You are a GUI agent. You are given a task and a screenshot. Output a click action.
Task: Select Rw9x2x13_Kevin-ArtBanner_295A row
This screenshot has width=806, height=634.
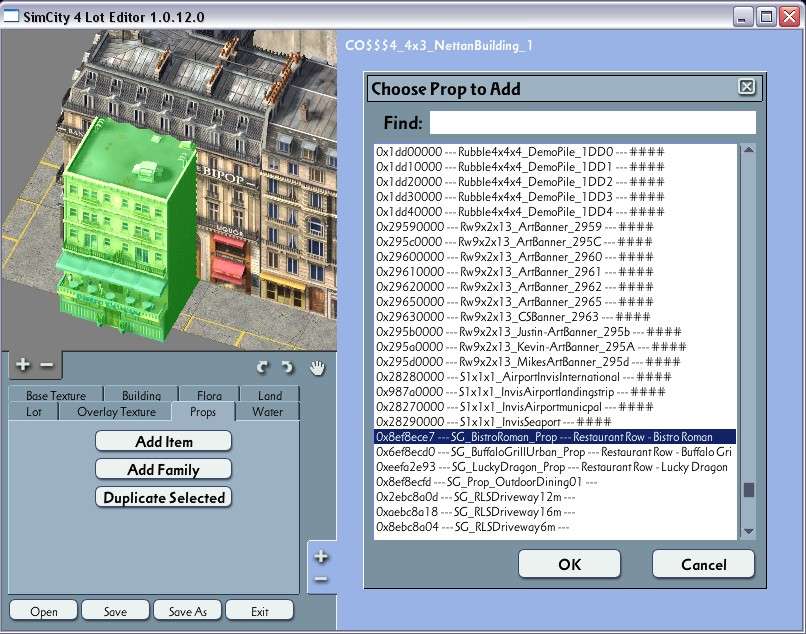[555, 347]
